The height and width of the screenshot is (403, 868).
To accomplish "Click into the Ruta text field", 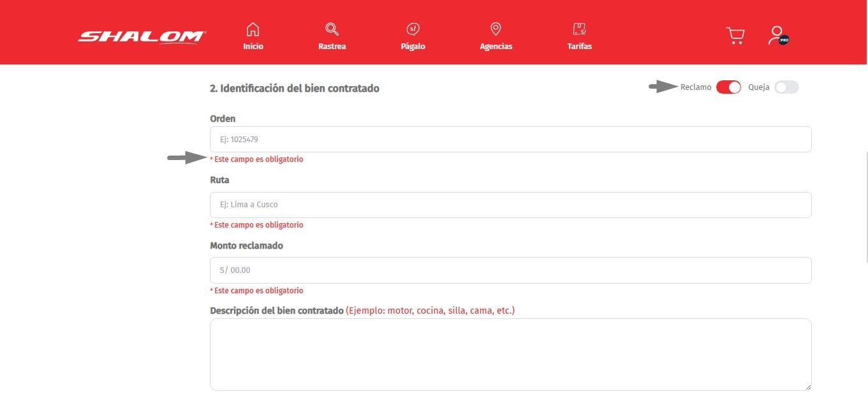I will (510, 205).
